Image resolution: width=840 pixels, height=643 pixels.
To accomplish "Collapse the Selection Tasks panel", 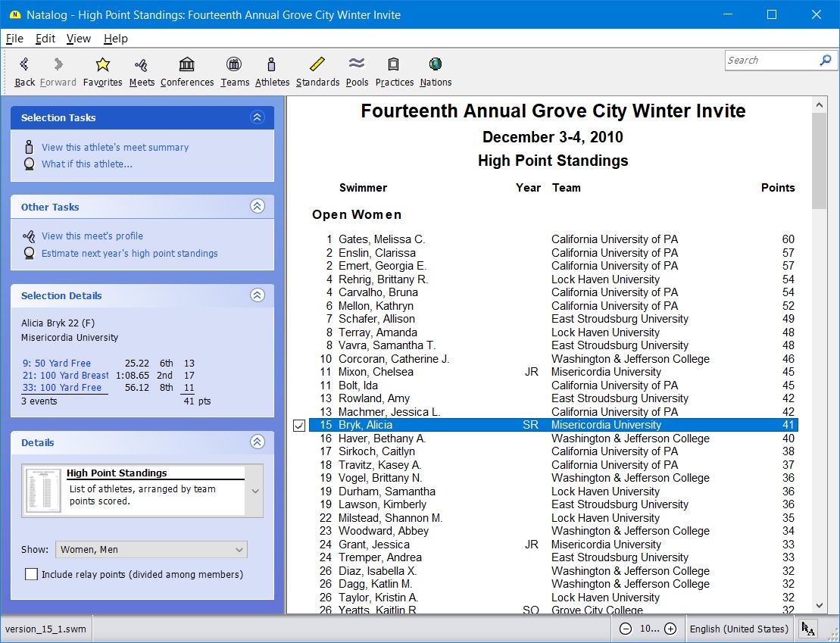I will tap(257, 117).
